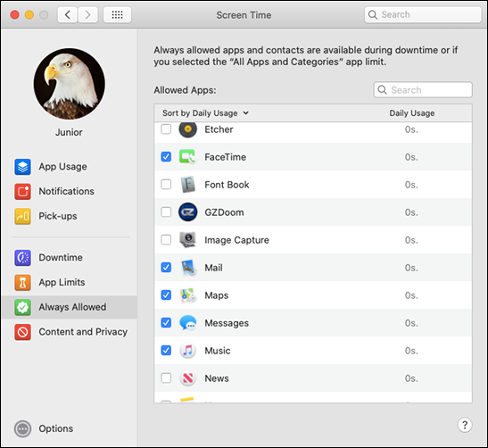Open the App Limits hourglass icon
The height and width of the screenshot is (448, 488).
click(x=22, y=282)
